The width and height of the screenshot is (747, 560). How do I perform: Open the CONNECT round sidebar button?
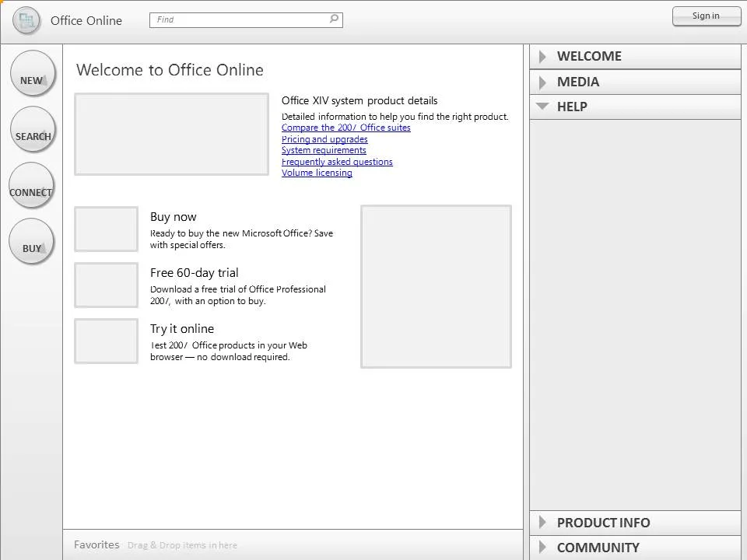(31, 185)
